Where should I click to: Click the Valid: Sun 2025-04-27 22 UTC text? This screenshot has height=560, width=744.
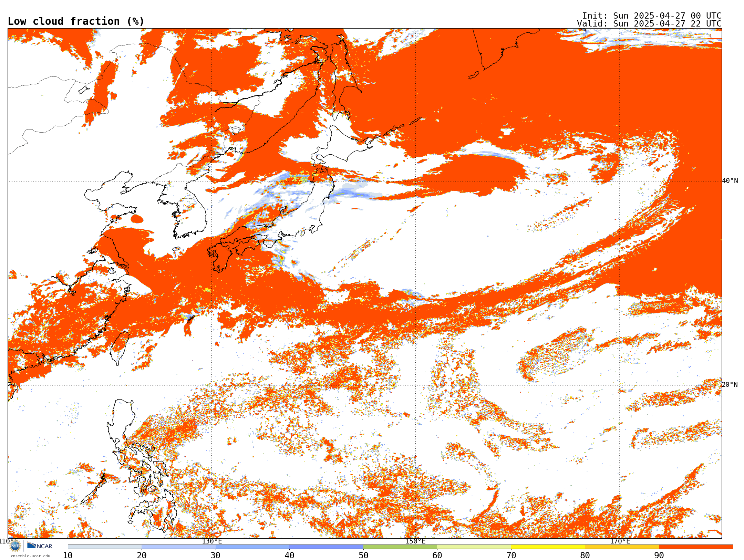point(649,24)
